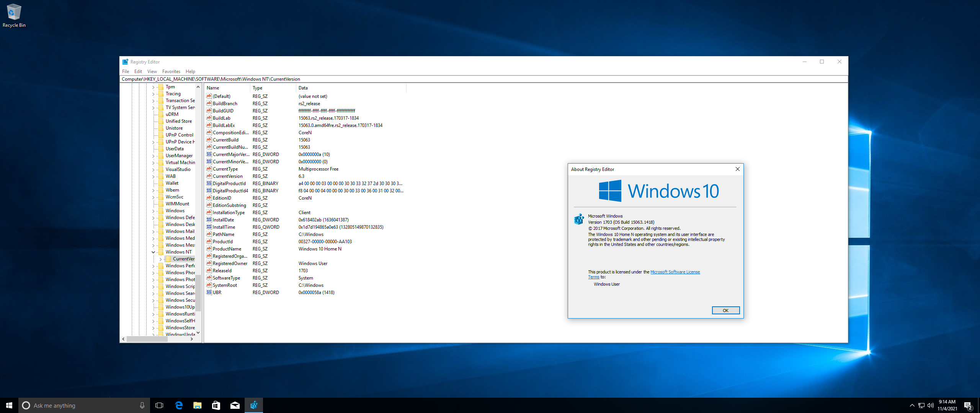
Task: Select the SystemRoot value row
Action: (305, 285)
